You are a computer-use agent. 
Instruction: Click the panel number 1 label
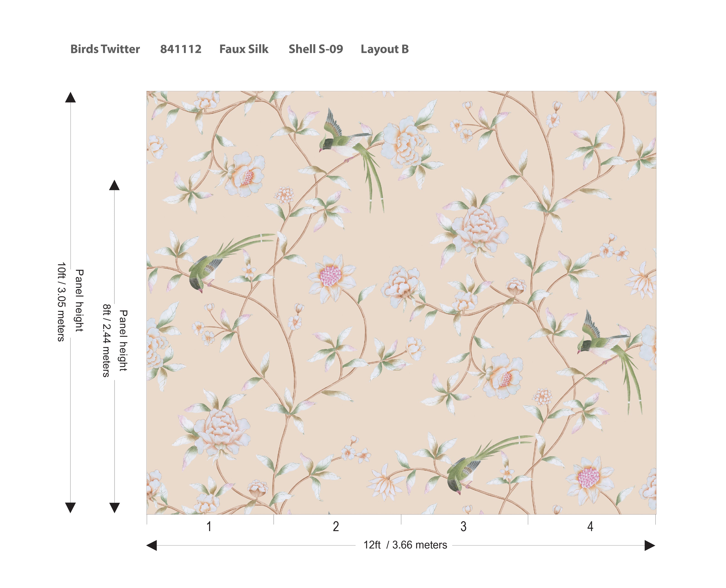tap(209, 526)
